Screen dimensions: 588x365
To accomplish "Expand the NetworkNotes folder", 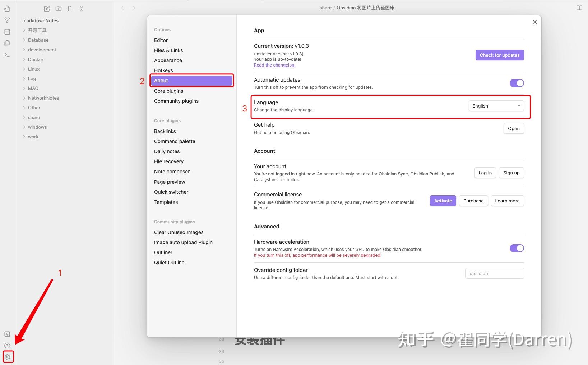I will point(43,98).
